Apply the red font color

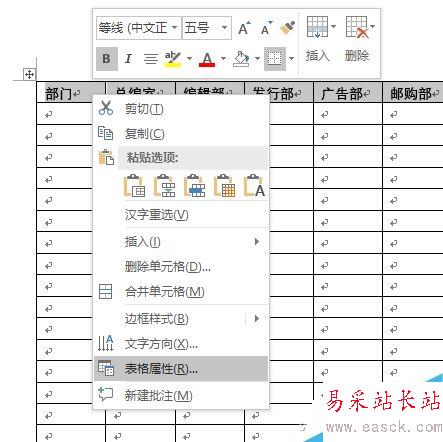207,59
